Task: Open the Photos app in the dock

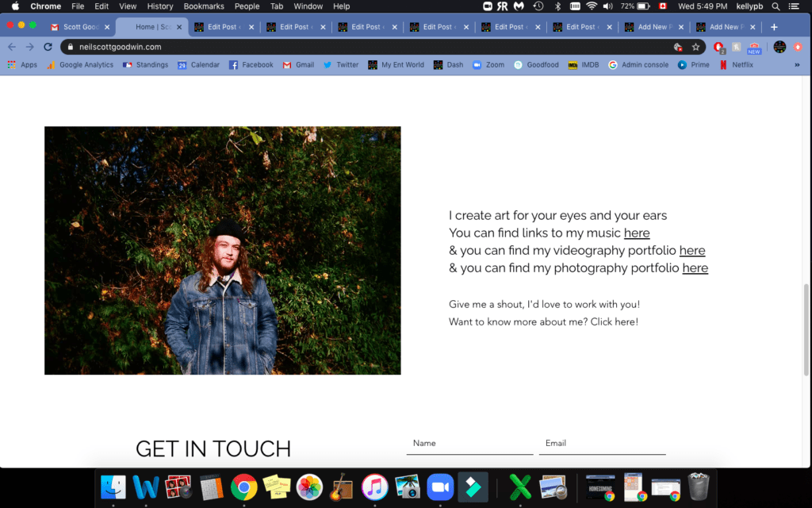Action: [309, 487]
